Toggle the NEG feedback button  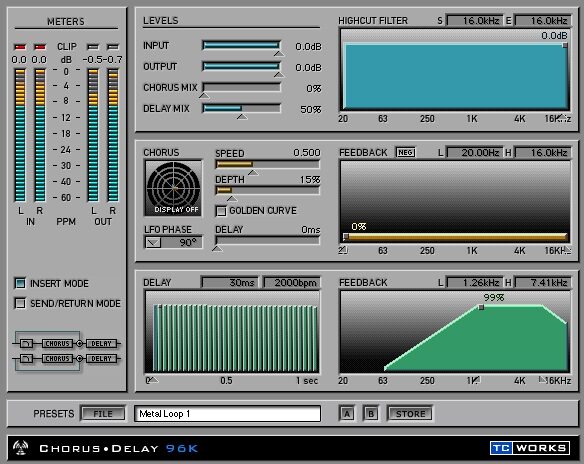coord(405,153)
